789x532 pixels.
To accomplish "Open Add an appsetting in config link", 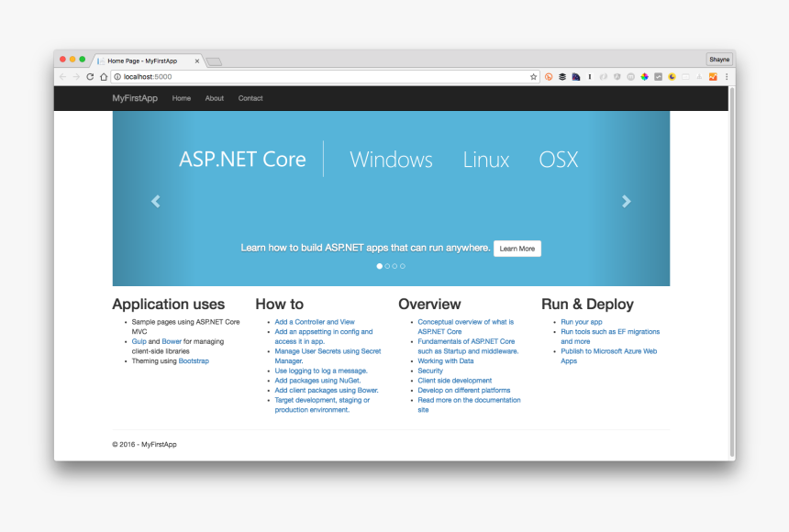I will 324,337.
